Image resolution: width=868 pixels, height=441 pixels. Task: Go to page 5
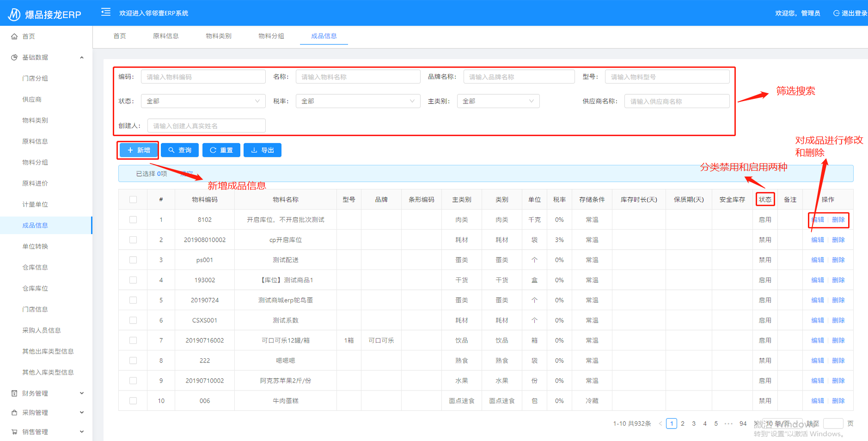coord(716,423)
